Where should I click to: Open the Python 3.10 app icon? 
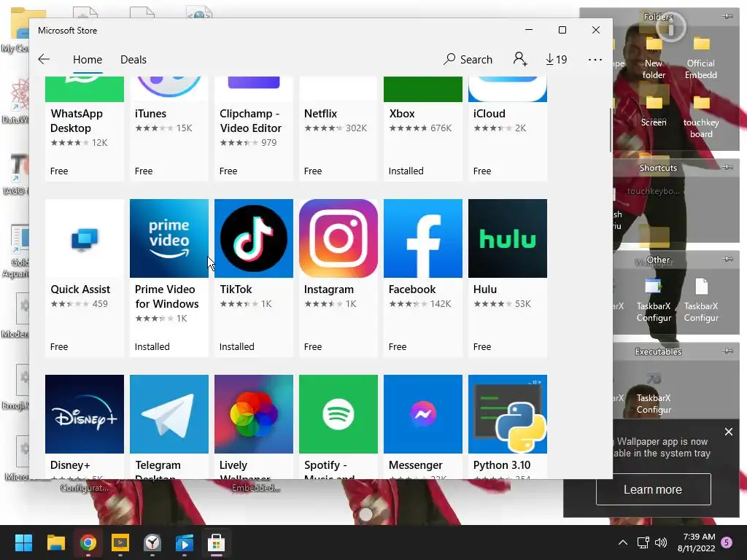[508, 414]
